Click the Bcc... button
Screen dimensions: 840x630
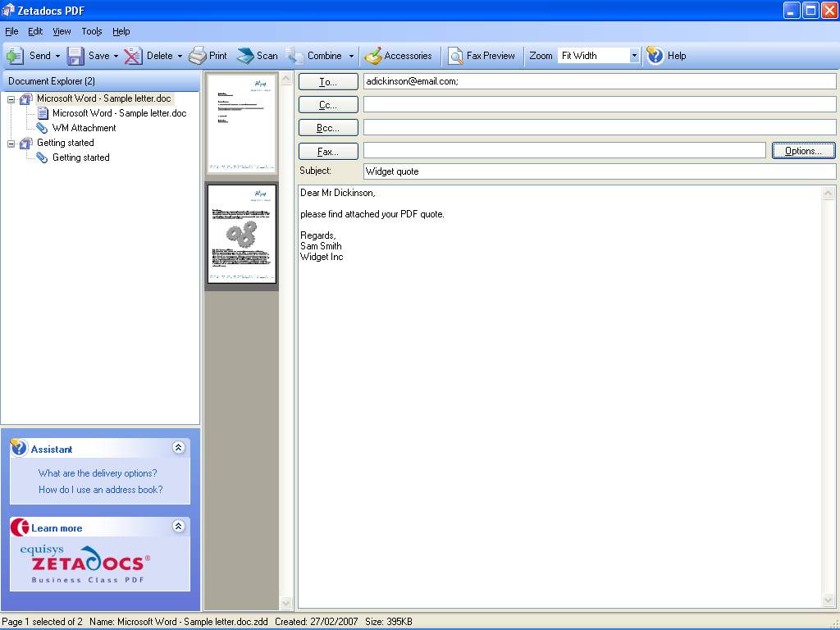coord(328,128)
